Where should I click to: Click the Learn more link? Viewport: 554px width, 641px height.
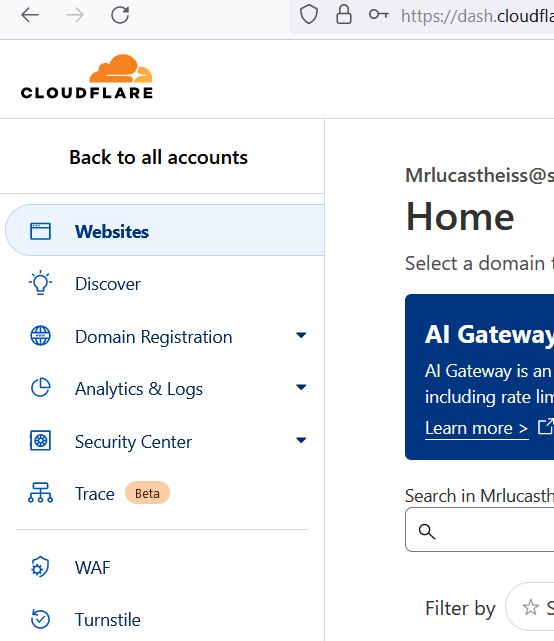click(x=477, y=428)
